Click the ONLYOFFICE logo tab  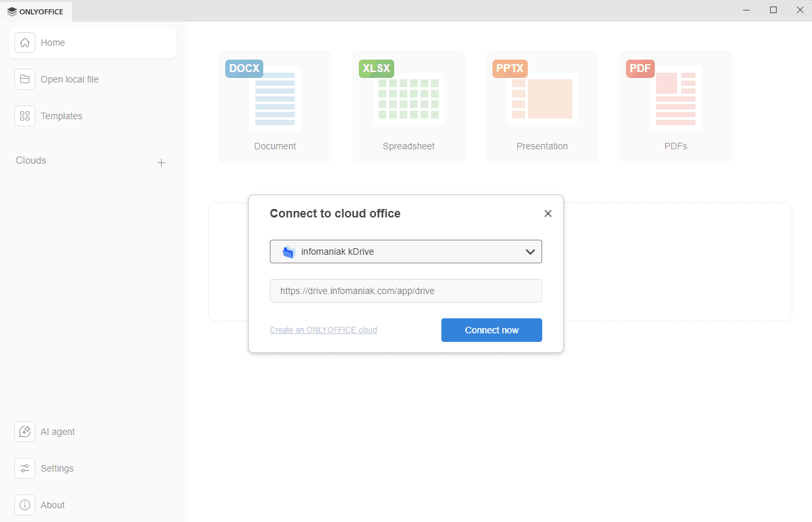tap(36, 11)
